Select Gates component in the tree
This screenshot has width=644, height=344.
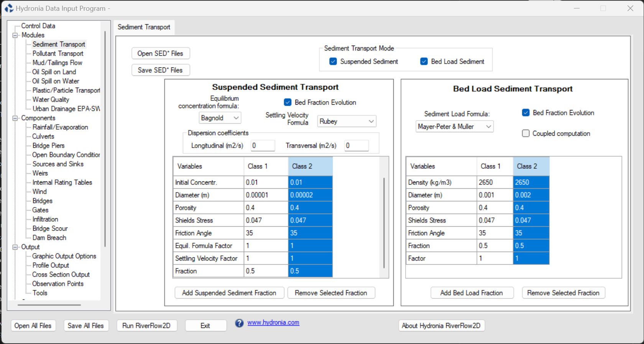coord(40,210)
